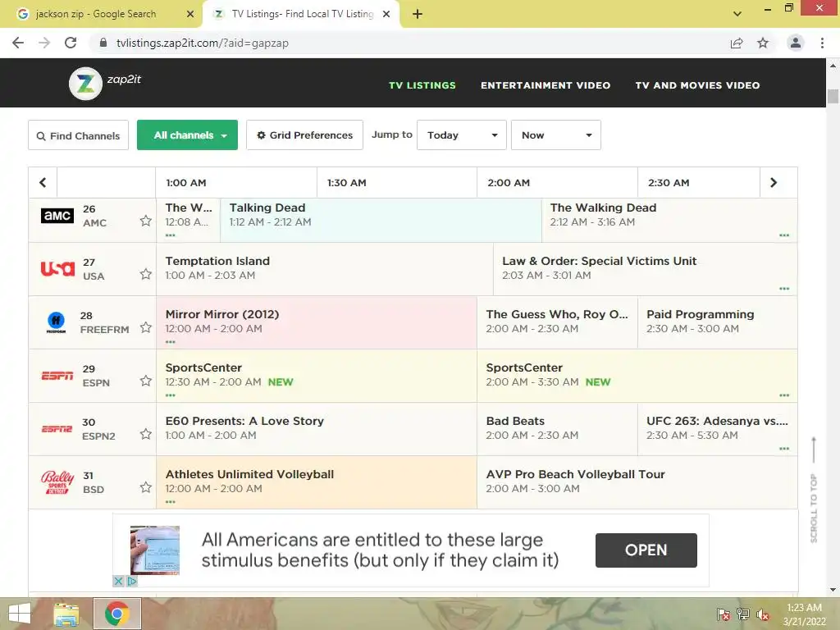
Task: Close the jackson zip tab
Action: click(190, 14)
